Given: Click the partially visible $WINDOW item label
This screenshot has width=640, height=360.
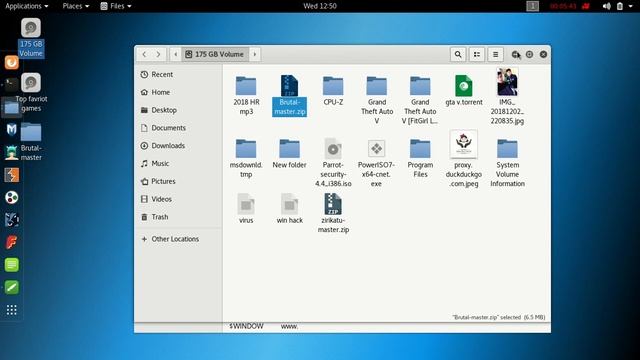Looking at the screenshot, I should tap(246, 326).
